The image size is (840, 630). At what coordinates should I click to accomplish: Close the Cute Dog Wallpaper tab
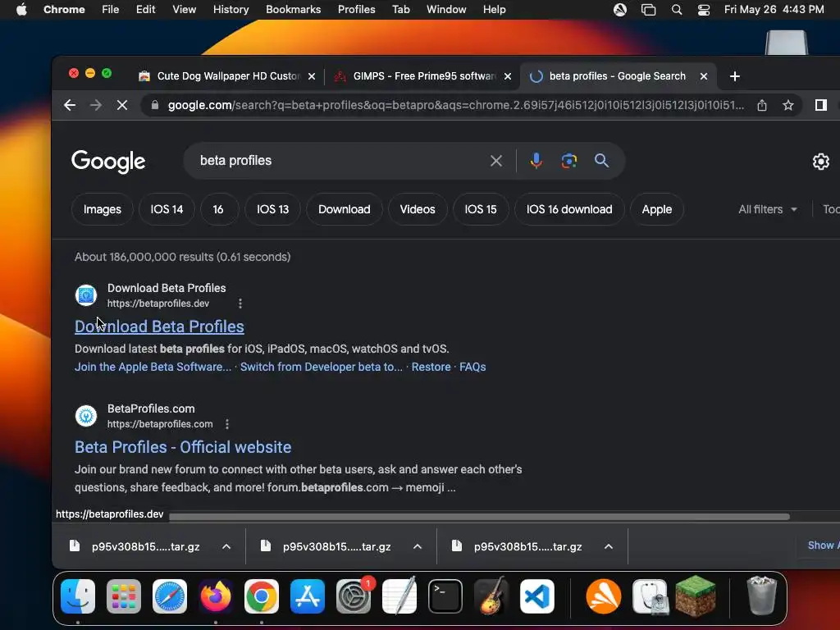point(312,76)
